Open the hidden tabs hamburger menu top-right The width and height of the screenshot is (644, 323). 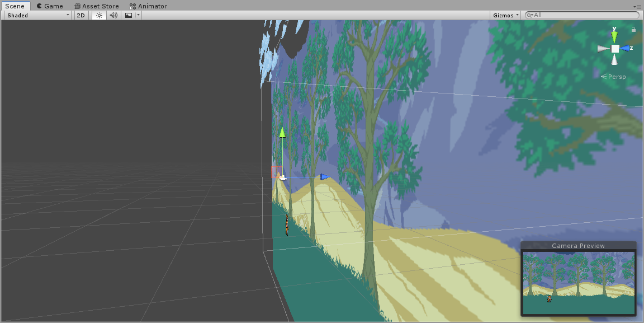(x=638, y=6)
